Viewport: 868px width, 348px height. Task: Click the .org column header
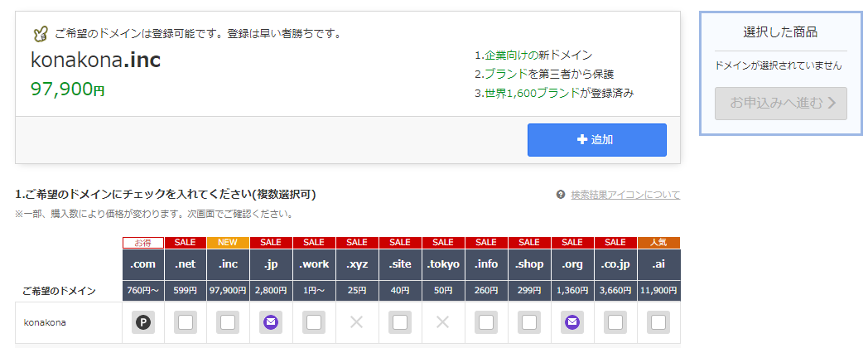tap(572, 264)
